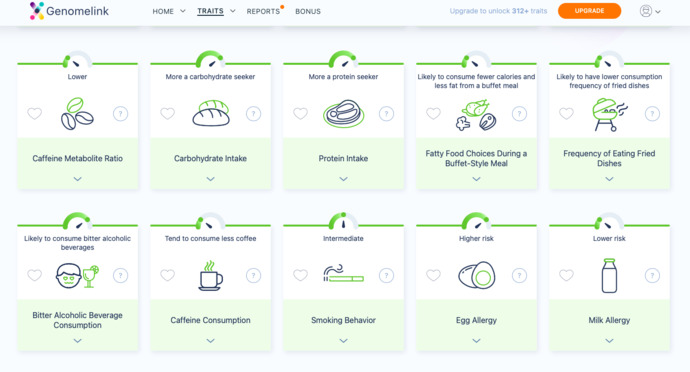Viewport: 690px width, 372px height.
Task: Expand the Carbohydrate Intake card
Action: (210, 179)
